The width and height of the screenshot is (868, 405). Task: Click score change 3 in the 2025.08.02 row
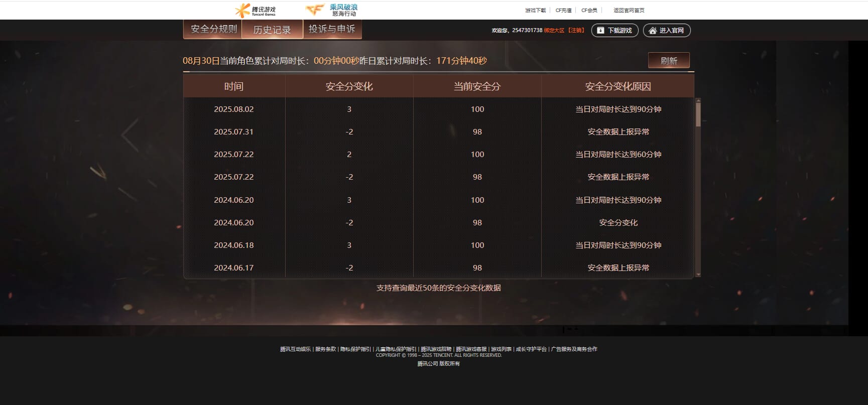[349, 109]
